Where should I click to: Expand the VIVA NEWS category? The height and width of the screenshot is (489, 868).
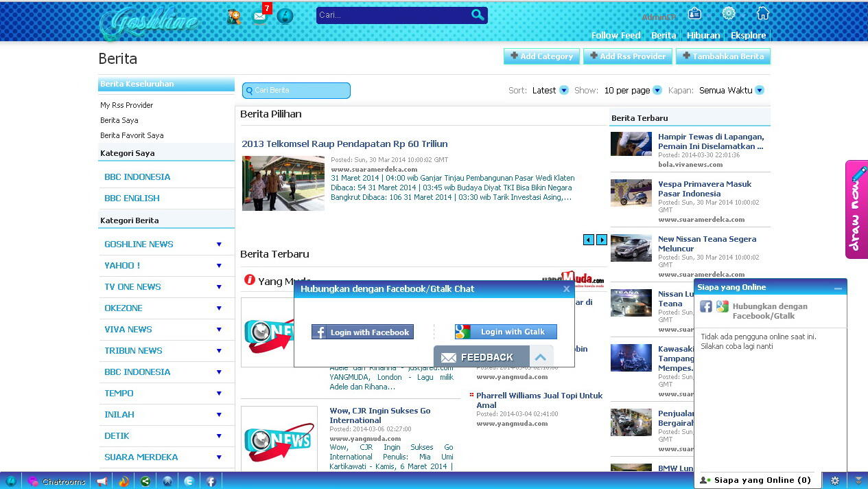tap(219, 329)
